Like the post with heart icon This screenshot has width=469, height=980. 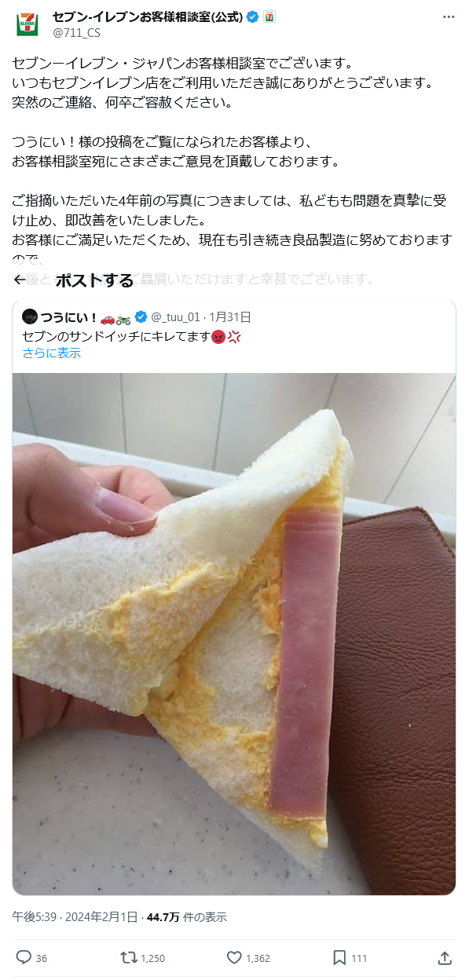(x=233, y=958)
